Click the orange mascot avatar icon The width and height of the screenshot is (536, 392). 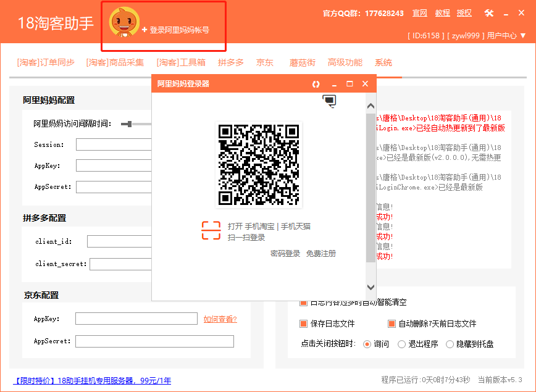pos(124,22)
